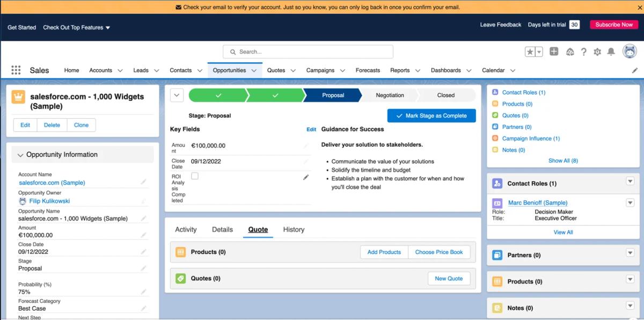Open the Leads tab dropdown chevron

click(x=157, y=70)
